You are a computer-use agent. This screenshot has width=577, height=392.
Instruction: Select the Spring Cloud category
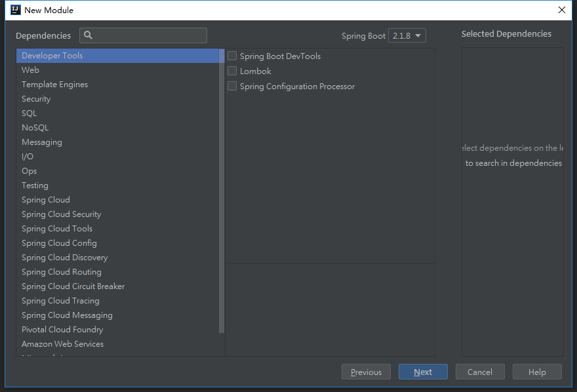pos(118,200)
